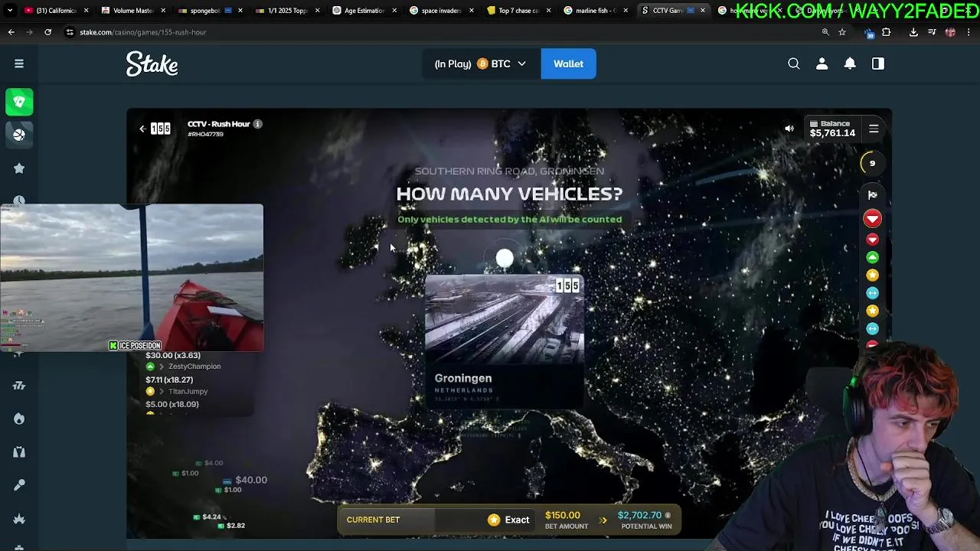
Task: Click the browser back arrow
Action: click(11, 32)
